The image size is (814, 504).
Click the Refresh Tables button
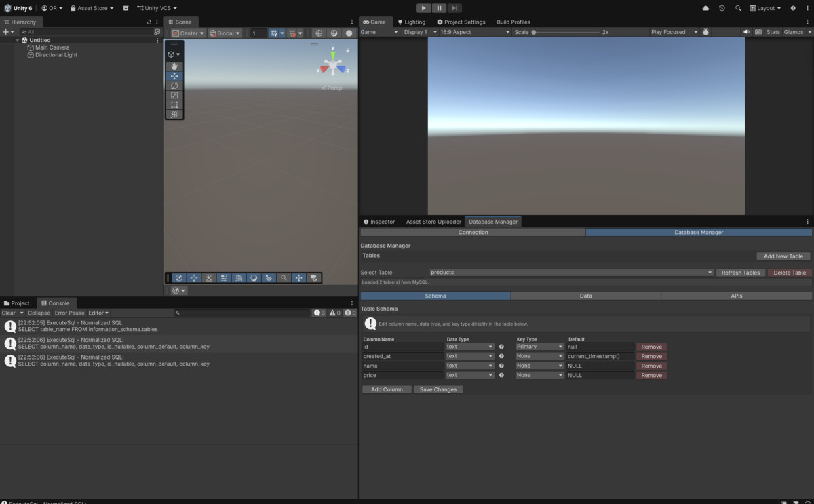741,273
